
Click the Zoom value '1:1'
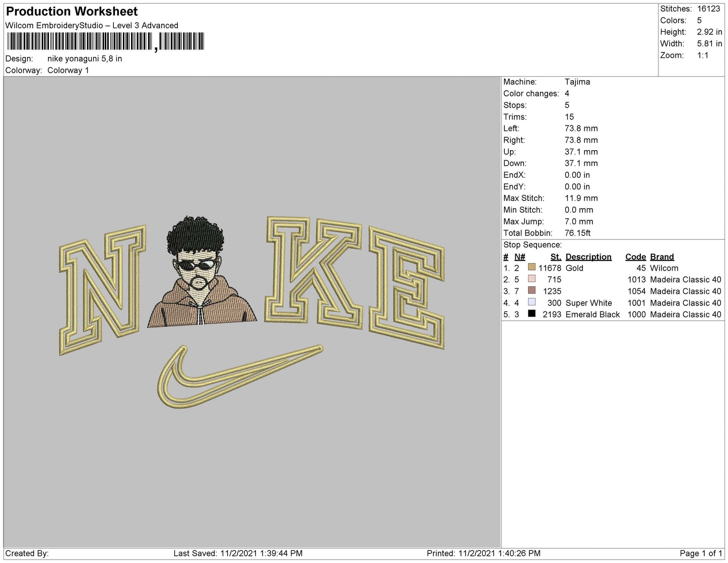click(x=703, y=55)
